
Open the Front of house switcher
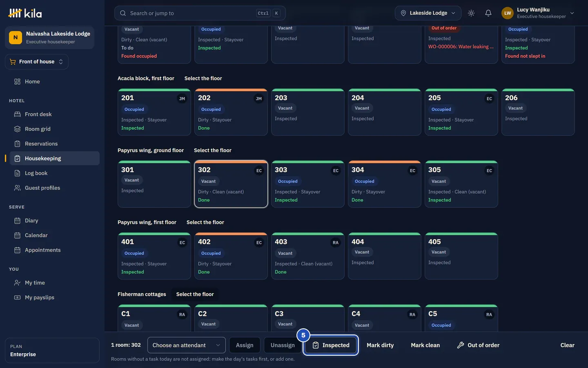point(37,62)
